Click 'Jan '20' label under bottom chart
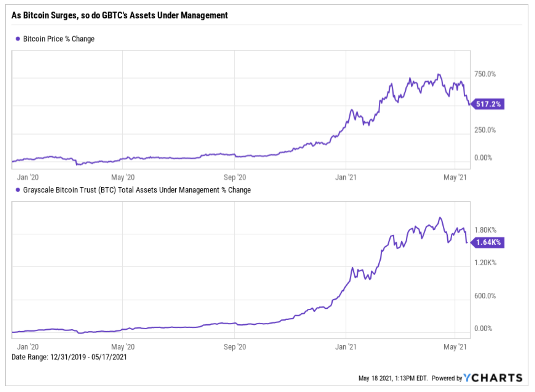Image resolution: width=535 pixels, height=392 pixels. point(28,347)
